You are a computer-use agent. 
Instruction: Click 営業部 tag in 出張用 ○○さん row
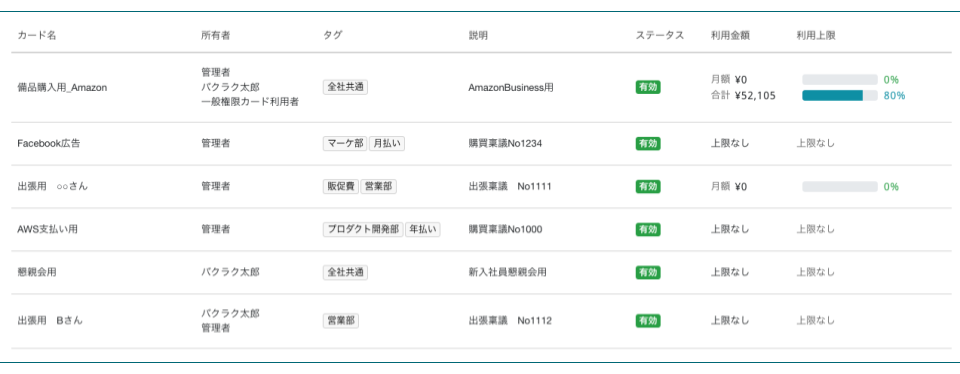(378, 187)
